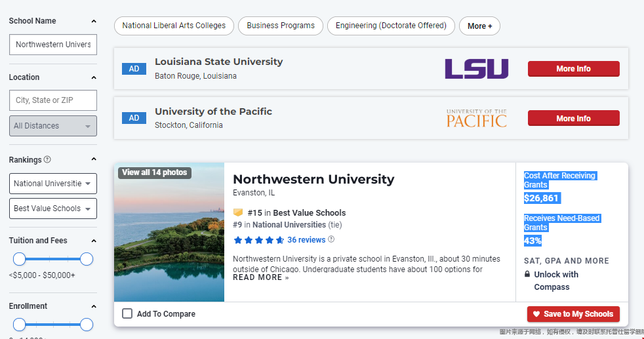Screen dimensions: 644x339
Task: Click View all 14 photos label
Action: (x=154, y=172)
